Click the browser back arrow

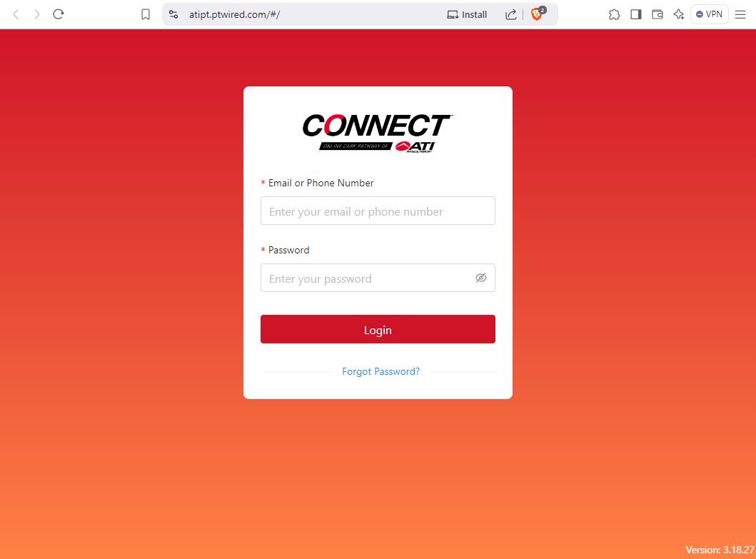16,14
